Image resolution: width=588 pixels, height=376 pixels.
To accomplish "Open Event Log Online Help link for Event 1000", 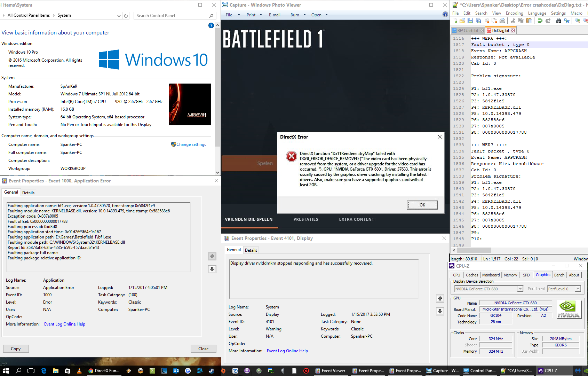I will click(65, 324).
